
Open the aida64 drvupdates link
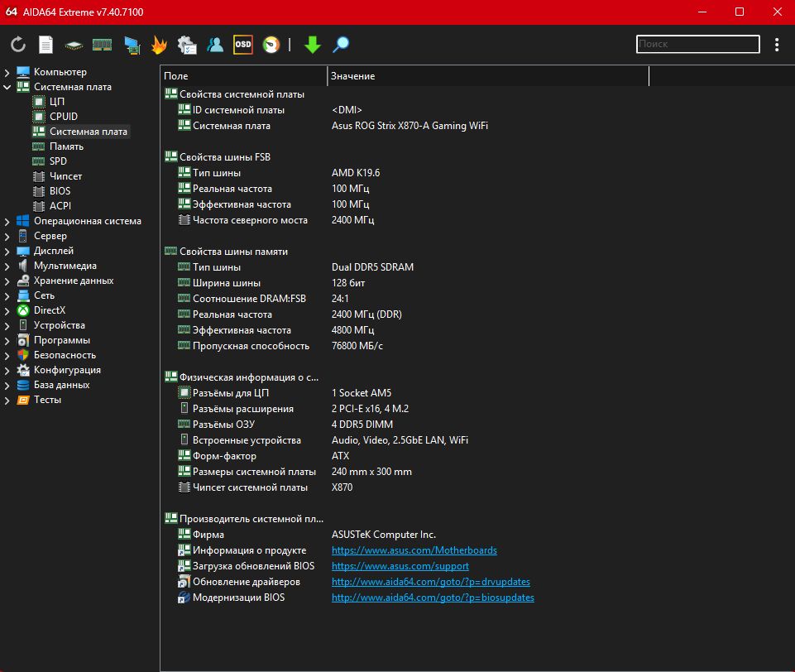[431, 582]
